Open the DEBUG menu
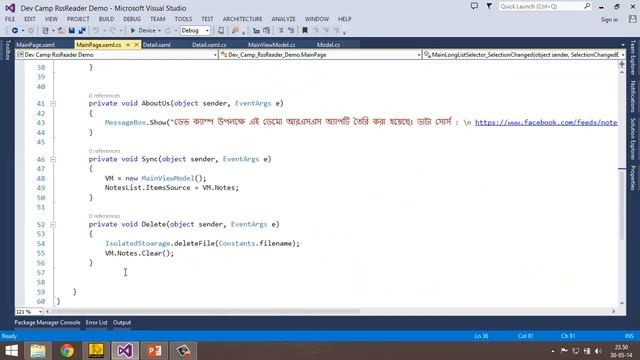This screenshot has width=640, height=360. 132,19
